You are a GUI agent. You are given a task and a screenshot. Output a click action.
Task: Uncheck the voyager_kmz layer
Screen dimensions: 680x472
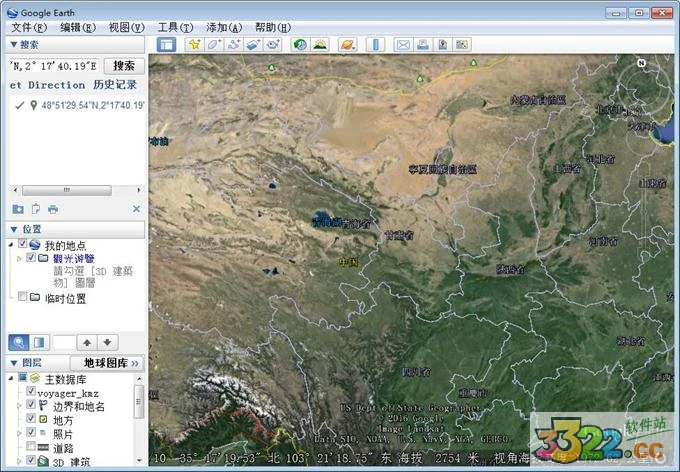(31, 391)
